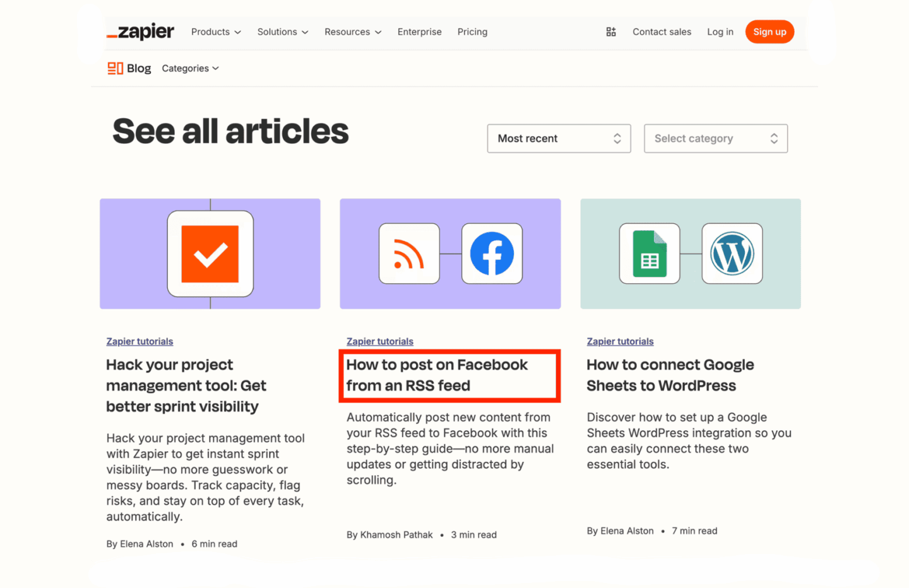Viewport: 909px width, 588px height.
Task: Click '7 min read' text
Action: point(694,531)
